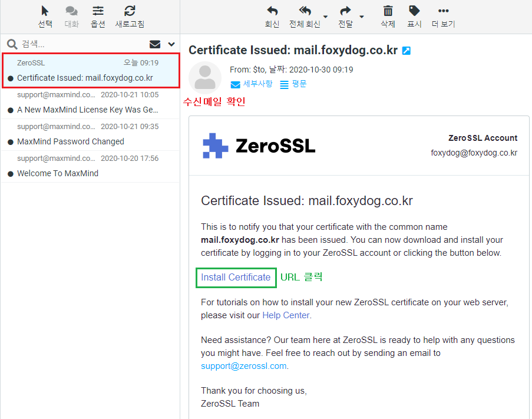The width and height of the screenshot is (532, 419).
Task: Open the 전달 forward dropdown arrow
Action: coord(362,17)
